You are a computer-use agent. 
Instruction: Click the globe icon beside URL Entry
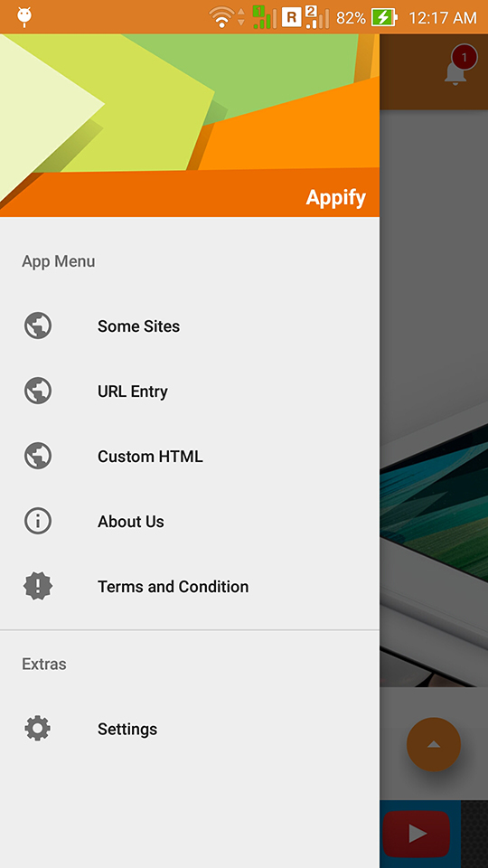click(38, 391)
